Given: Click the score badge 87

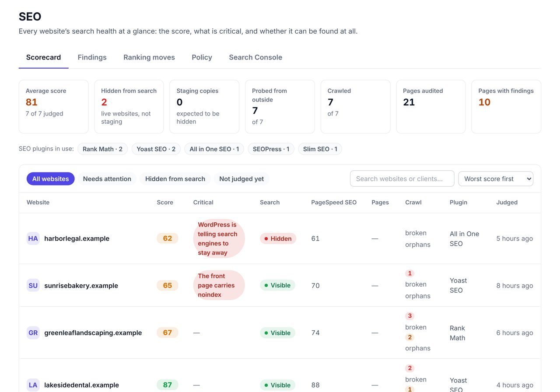Looking at the screenshot, I should [x=168, y=385].
